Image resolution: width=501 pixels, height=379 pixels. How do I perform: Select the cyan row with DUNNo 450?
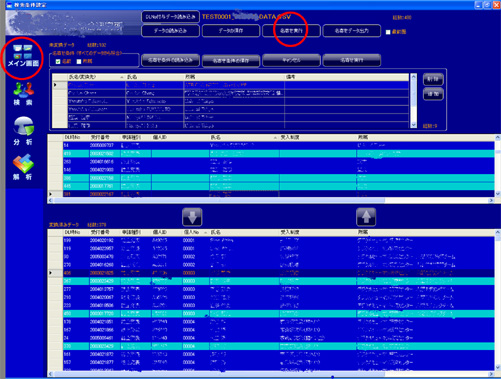(278, 313)
